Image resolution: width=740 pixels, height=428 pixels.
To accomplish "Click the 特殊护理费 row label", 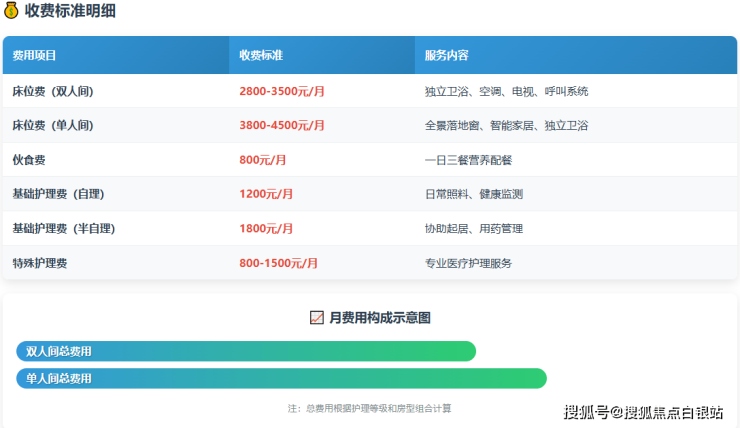I will coord(40,263).
